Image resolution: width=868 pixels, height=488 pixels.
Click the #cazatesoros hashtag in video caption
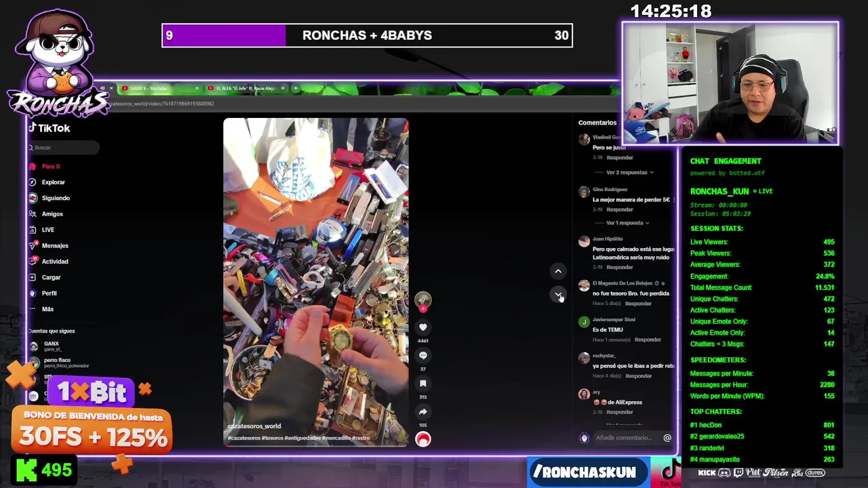tap(243, 438)
